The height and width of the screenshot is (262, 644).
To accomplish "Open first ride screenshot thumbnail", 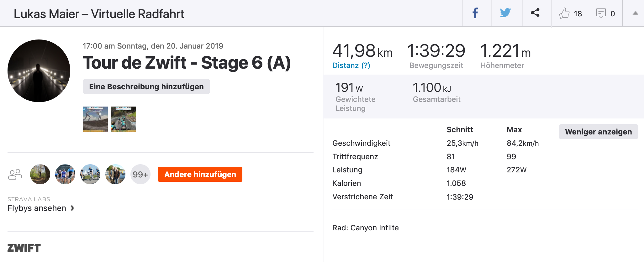I will [95, 119].
